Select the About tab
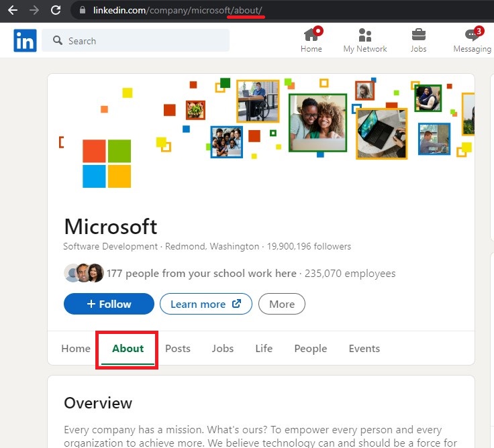 pos(128,348)
